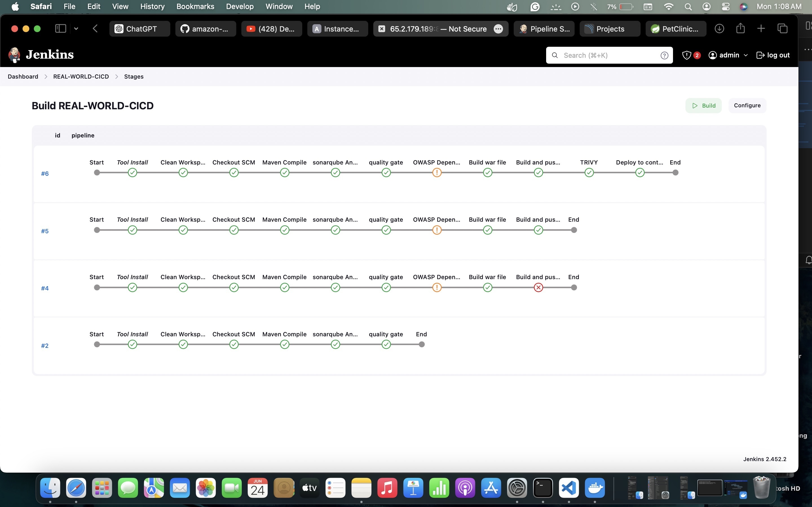Click the Share icon in Safari toolbar
812x507 pixels.
tap(740, 28)
